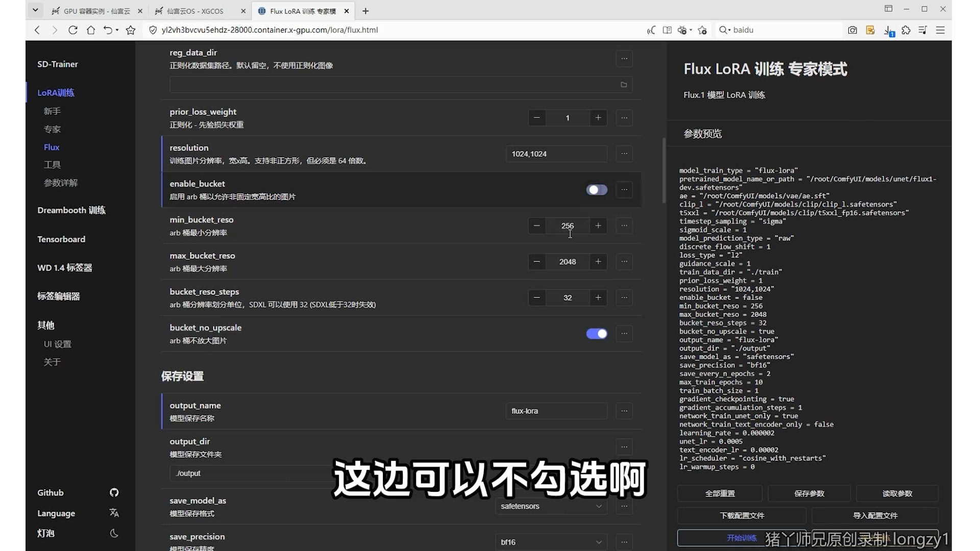Click 保存参数 button
Viewport: 980px width, 551px height.
[x=809, y=493]
